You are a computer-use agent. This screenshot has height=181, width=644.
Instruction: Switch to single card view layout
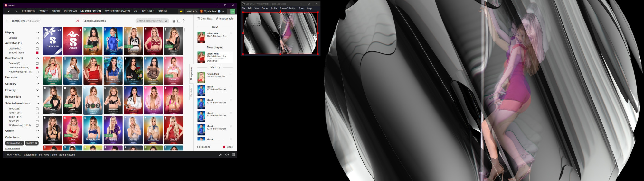coord(179,21)
